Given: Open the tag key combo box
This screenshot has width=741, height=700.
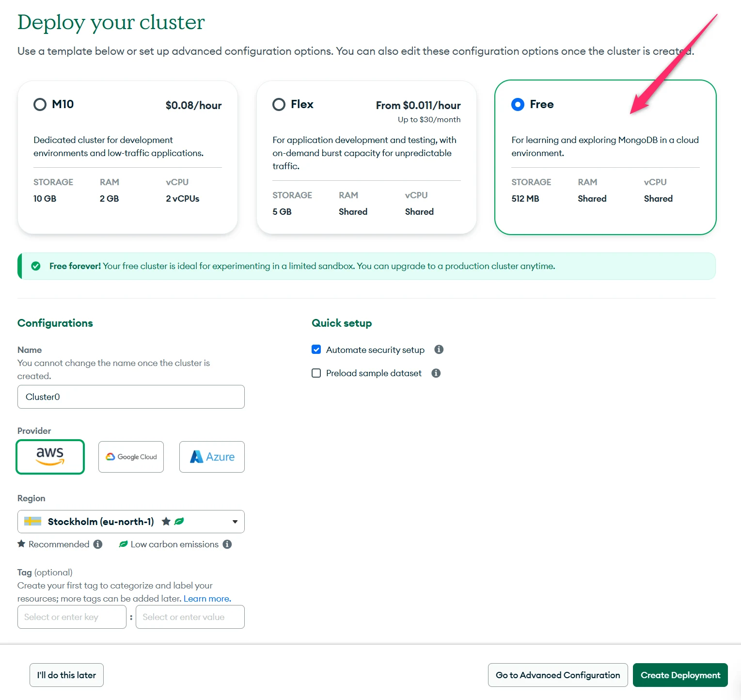Looking at the screenshot, I should (x=72, y=617).
